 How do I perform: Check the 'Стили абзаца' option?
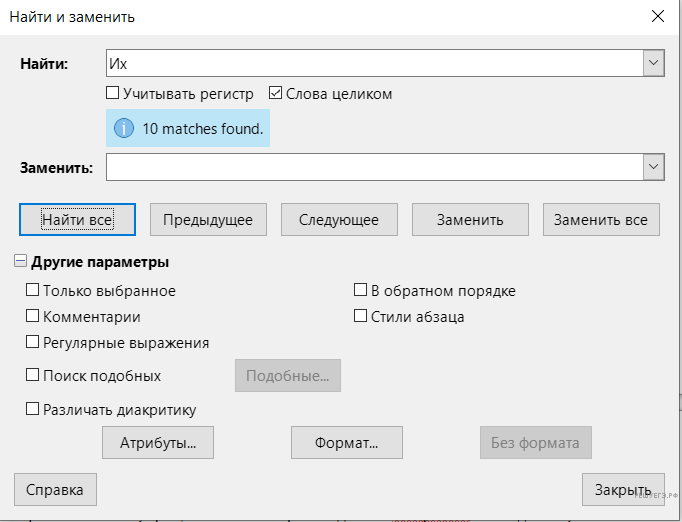pyautogui.click(x=361, y=317)
